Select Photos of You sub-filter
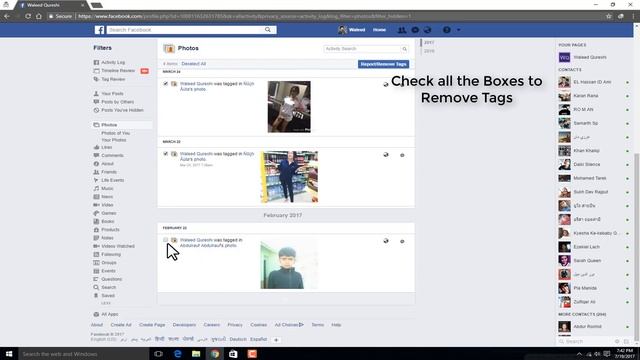Viewport: 640px width, 360px height. point(116,133)
